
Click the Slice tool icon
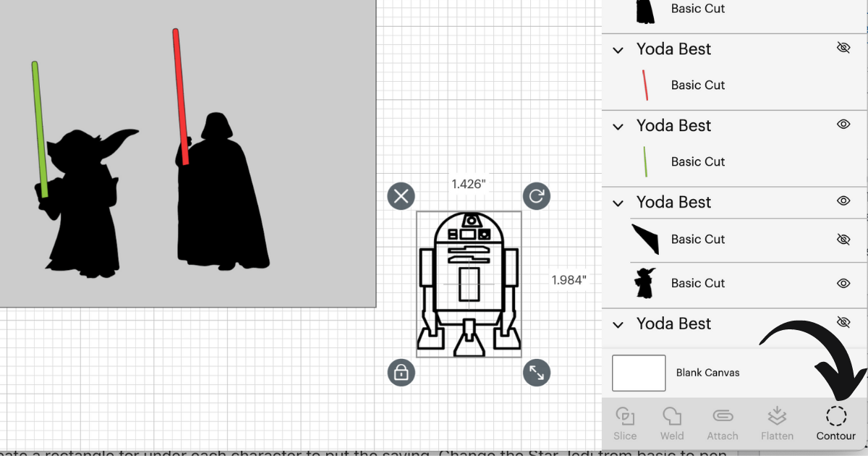[625, 417]
